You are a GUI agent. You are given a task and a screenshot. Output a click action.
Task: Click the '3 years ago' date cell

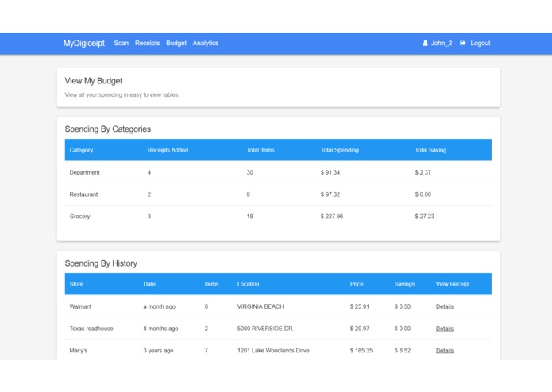click(158, 351)
